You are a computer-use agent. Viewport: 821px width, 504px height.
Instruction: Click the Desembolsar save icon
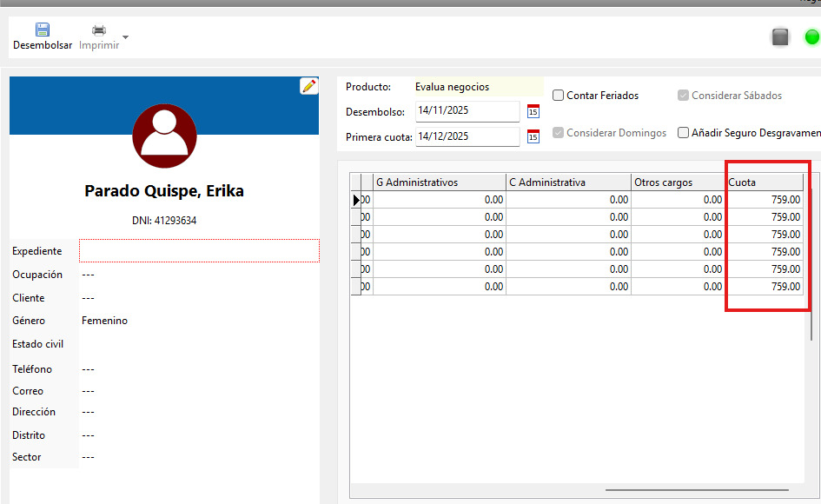point(43,30)
